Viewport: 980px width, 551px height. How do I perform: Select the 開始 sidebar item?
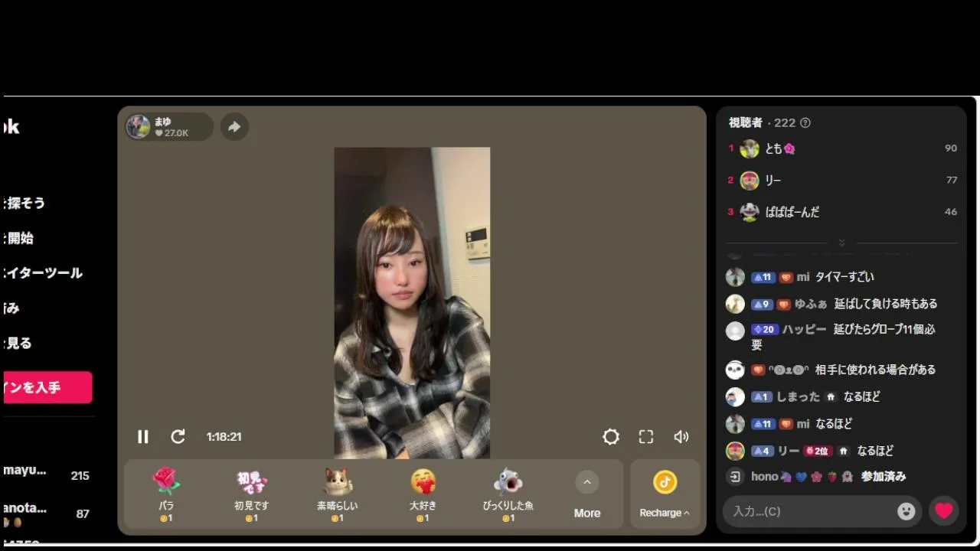pyautogui.click(x=19, y=238)
